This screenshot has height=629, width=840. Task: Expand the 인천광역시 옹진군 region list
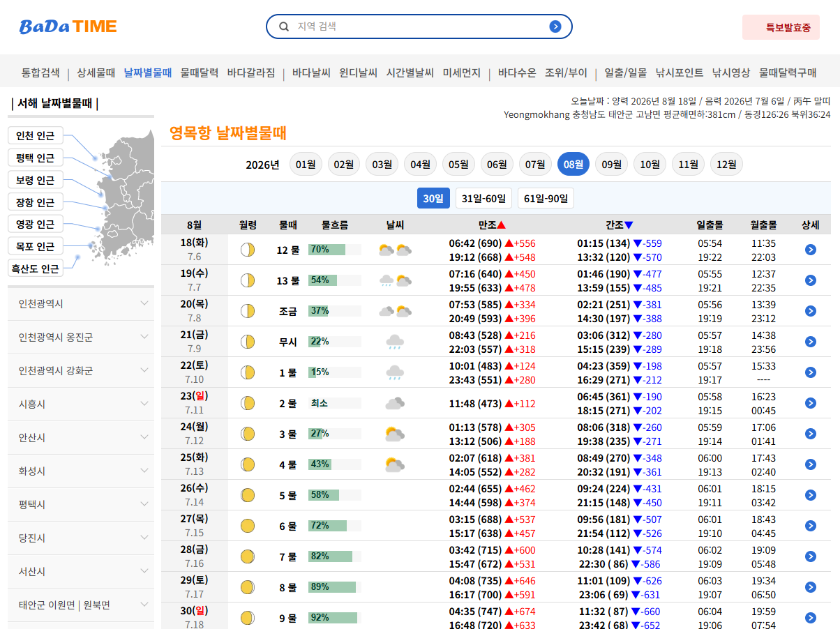(81, 338)
